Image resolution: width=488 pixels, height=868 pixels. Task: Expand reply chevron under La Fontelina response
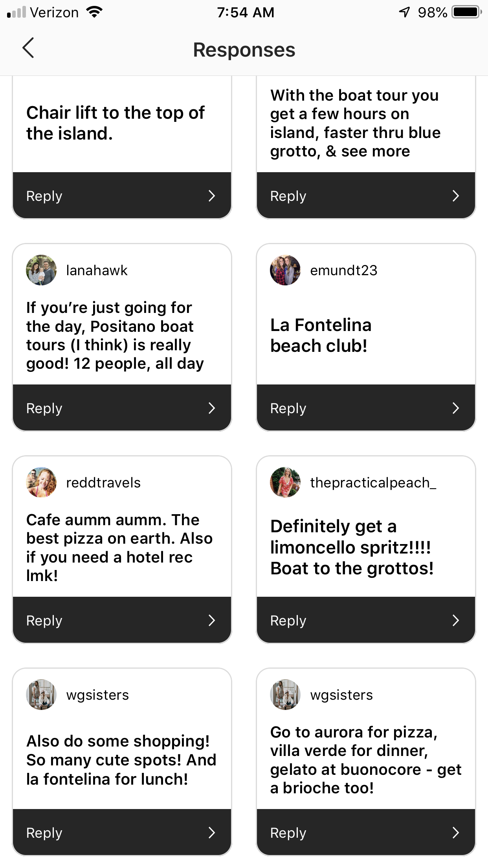[x=456, y=408]
